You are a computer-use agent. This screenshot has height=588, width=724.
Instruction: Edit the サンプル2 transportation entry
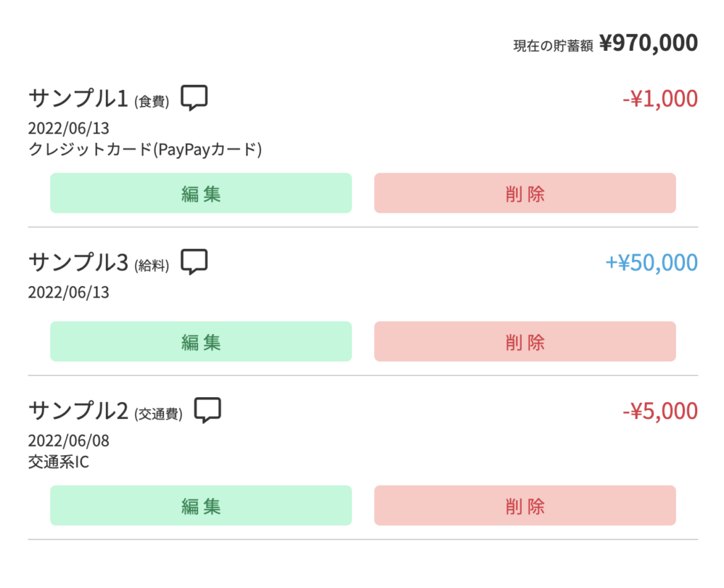click(201, 505)
